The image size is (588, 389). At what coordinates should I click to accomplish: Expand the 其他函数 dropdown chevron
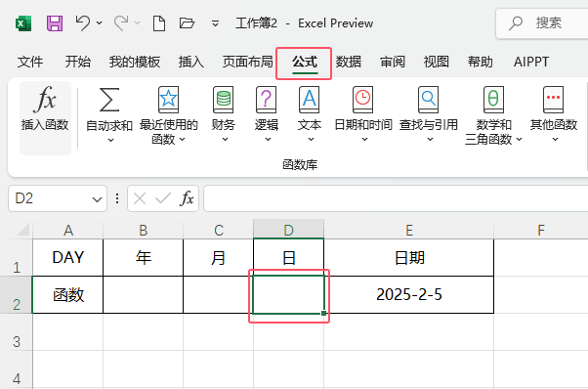tap(555, 140)
